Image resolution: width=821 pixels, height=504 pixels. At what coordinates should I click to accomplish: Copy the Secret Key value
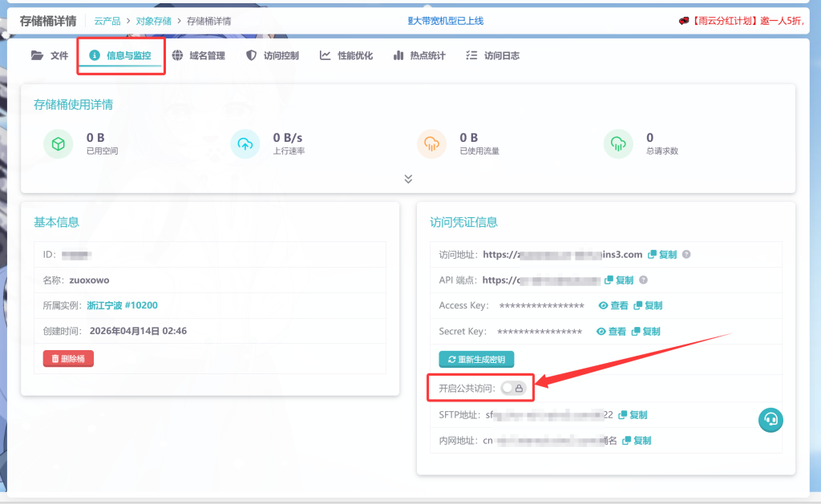[645, 332]
